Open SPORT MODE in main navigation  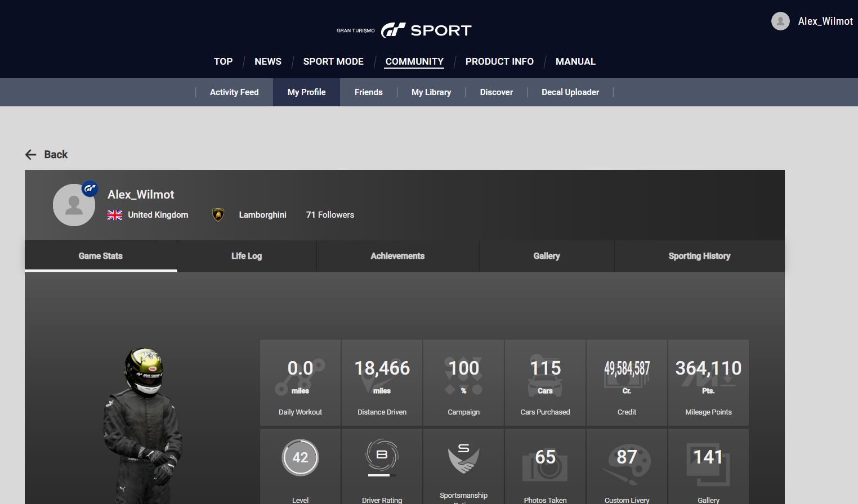click(x=333, y=61)
